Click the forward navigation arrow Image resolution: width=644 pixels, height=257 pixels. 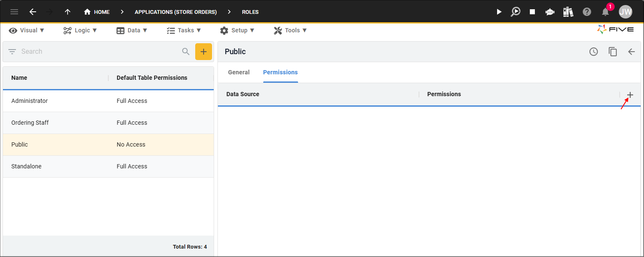click(x=50, y=12)
